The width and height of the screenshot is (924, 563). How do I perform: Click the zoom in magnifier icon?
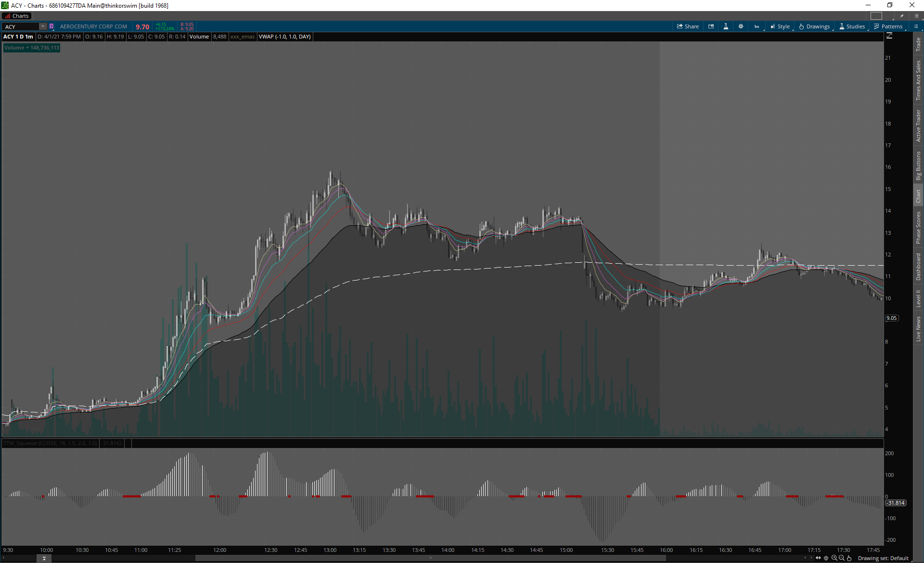tap(834, 558)
